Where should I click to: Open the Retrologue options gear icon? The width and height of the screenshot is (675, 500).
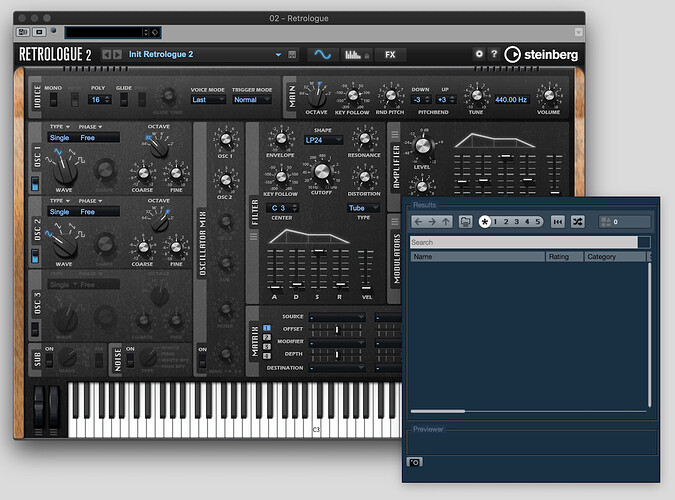[479, 54]
